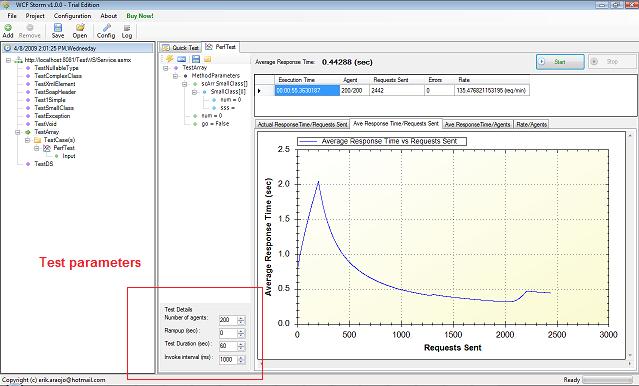Select the TestXmlElement method
Viewport: 639px width, 386px height.
coord(55,84)
